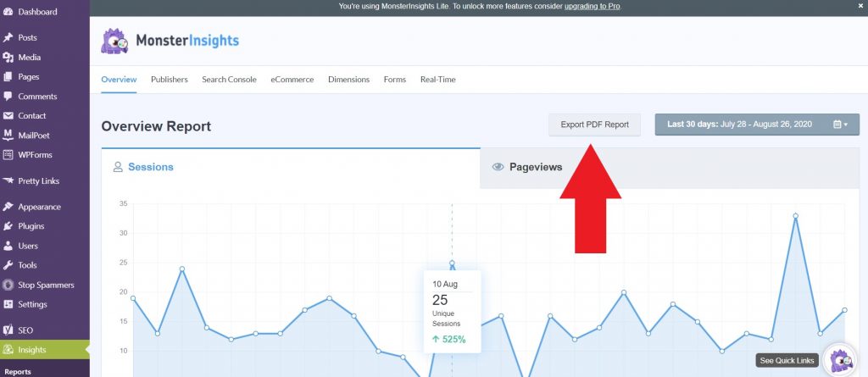Screen dimensions: 868x377
Task: Click the Tools wrench icon
Action: coord(8,265)
